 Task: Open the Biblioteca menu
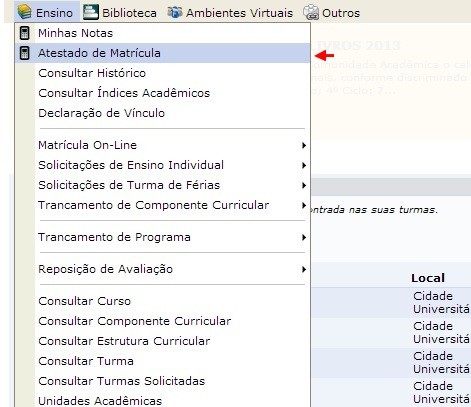tap(120, 12)
